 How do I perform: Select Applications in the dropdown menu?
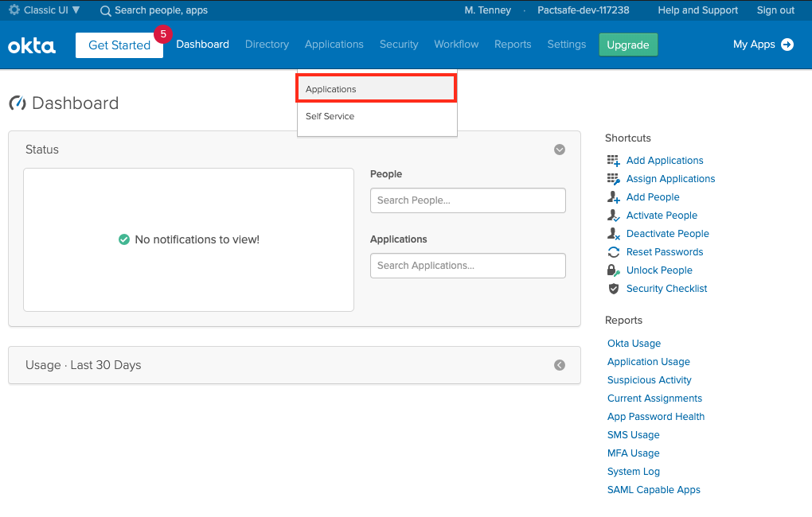pos(377,88)
